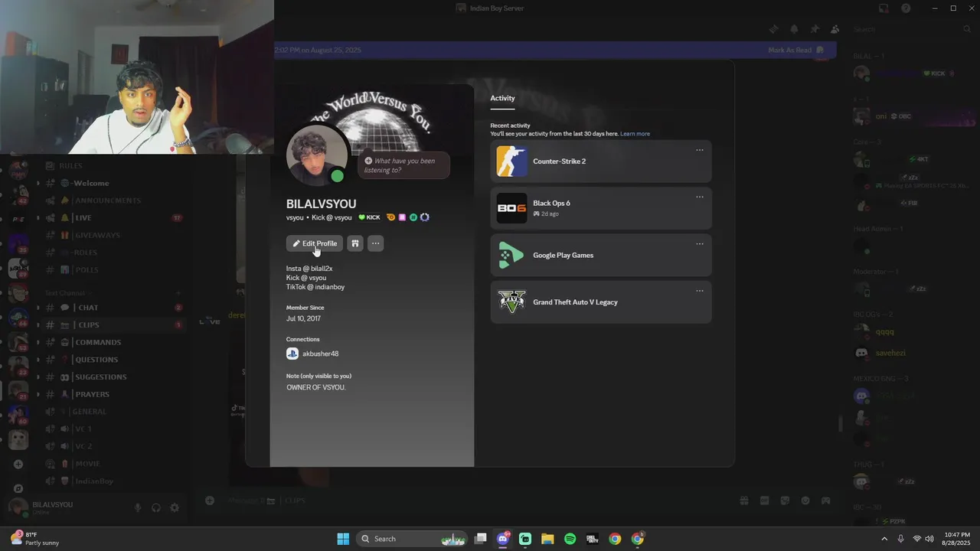
Task: Add status in 'What have you been listening to?'
Action: click(404, 165)
